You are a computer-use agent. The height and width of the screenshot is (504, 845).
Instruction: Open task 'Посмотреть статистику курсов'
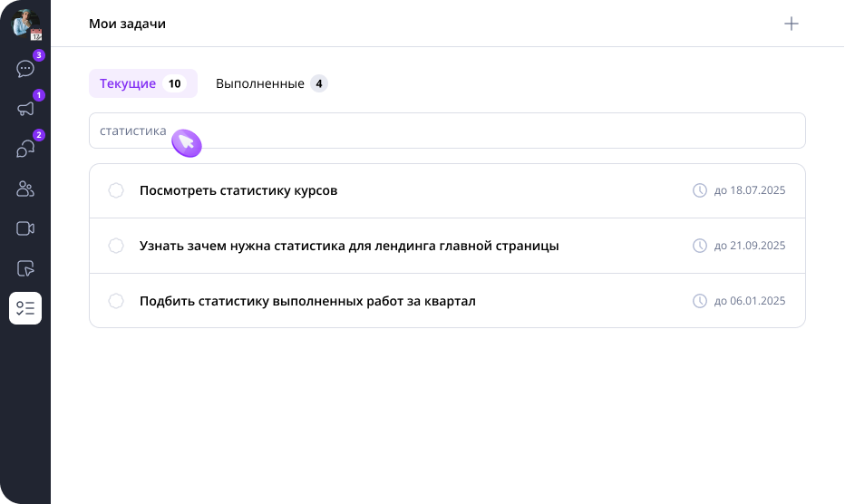238,190
